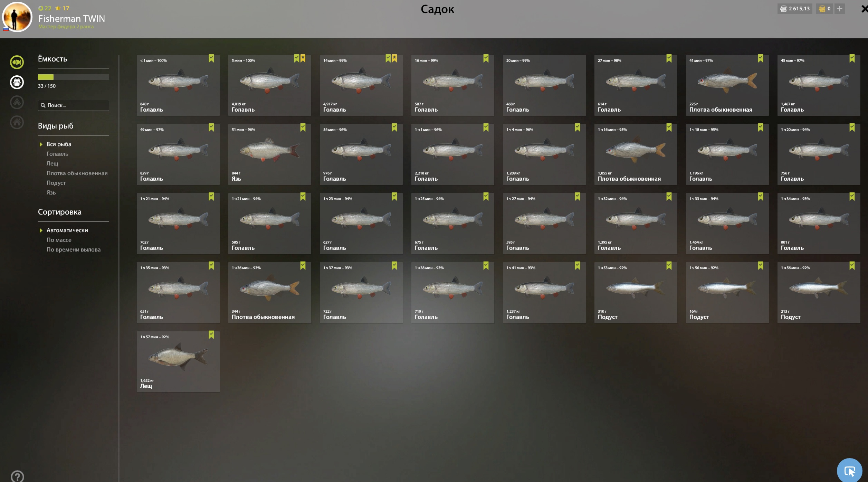Screen dimensions: 868x482
Task: Select the Автоматически sort option
Action: pos(67,230)
